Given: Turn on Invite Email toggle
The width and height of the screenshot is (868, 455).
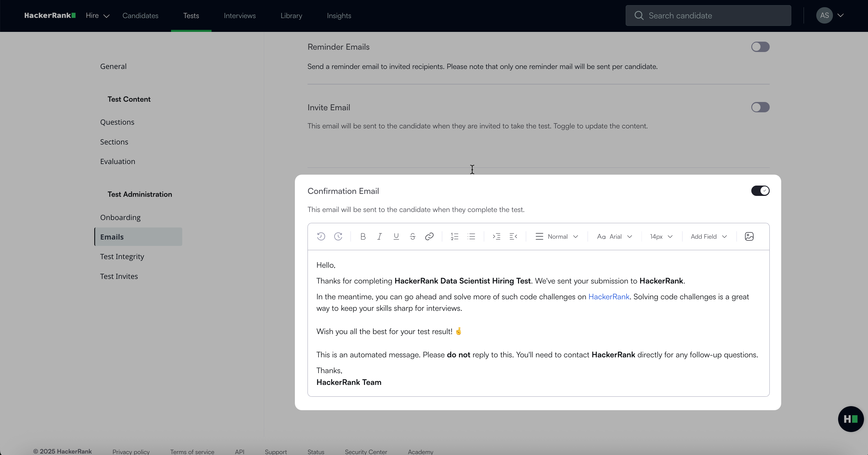Looking at the screenshot, I should (760, 107).
